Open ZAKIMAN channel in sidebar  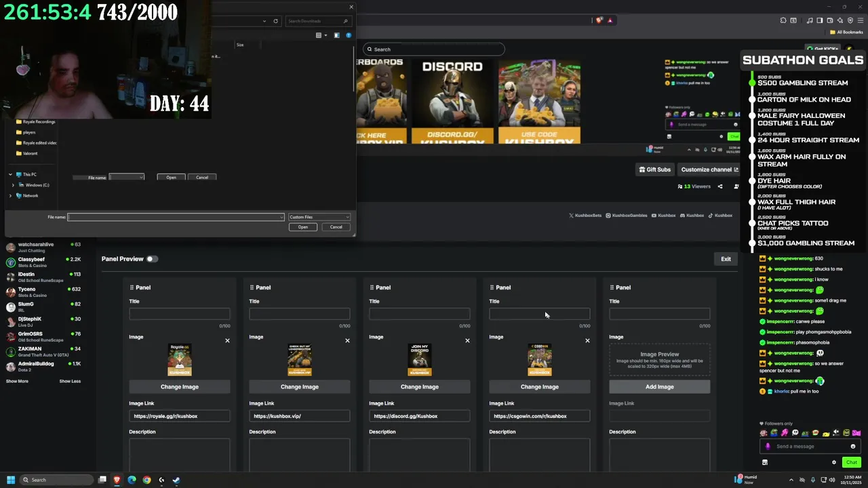click(x=43, y=351)
